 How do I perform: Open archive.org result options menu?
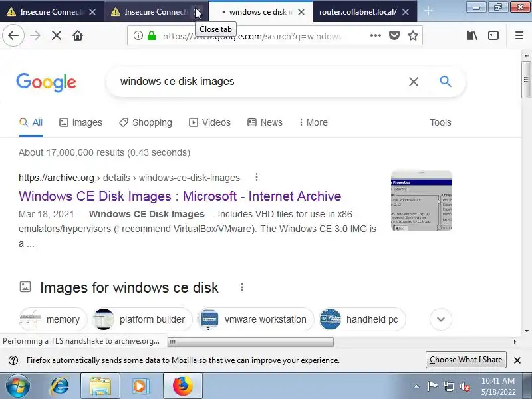(x=257, y=177)
